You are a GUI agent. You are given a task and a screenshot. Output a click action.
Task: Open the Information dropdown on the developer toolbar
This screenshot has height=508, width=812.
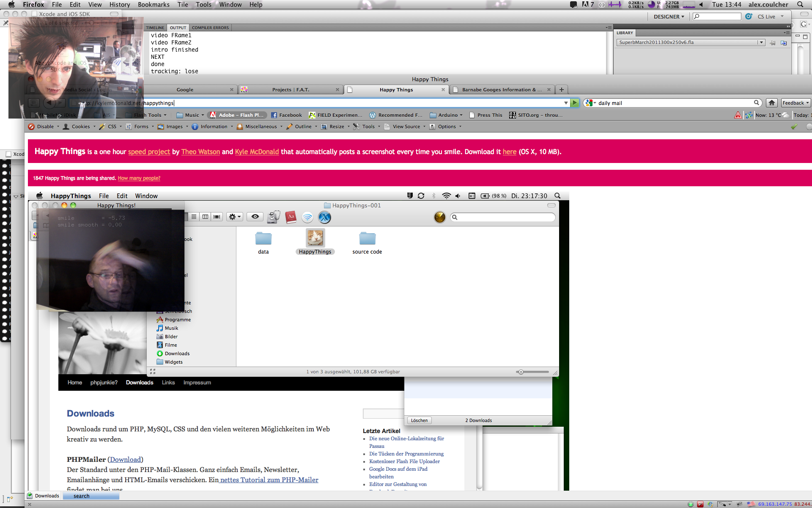212,127
